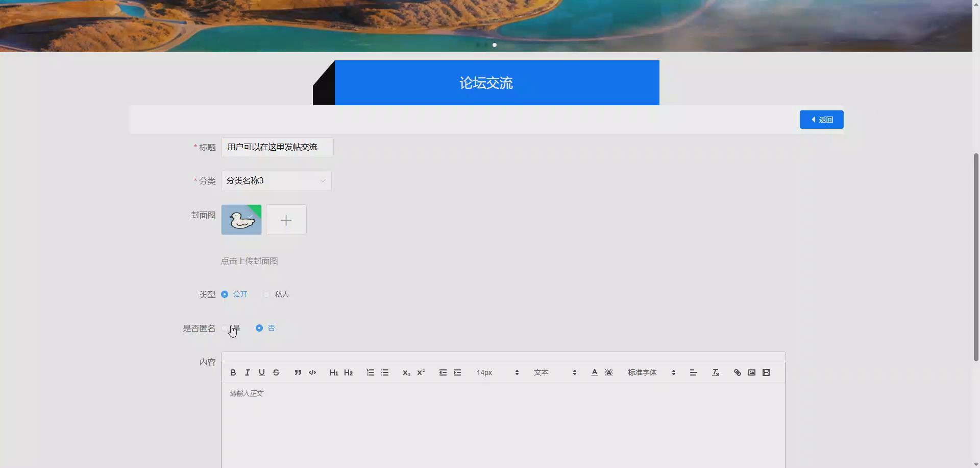This screenshot has width=980, height=468.
Task: Open the 分类名称3 category dropdown
Action: tap(276, 180)
